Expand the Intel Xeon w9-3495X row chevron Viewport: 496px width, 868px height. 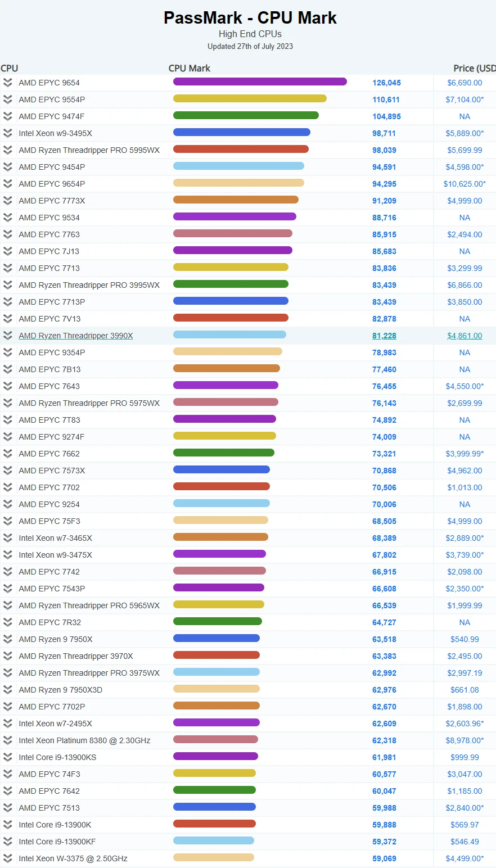pos(7,133)
